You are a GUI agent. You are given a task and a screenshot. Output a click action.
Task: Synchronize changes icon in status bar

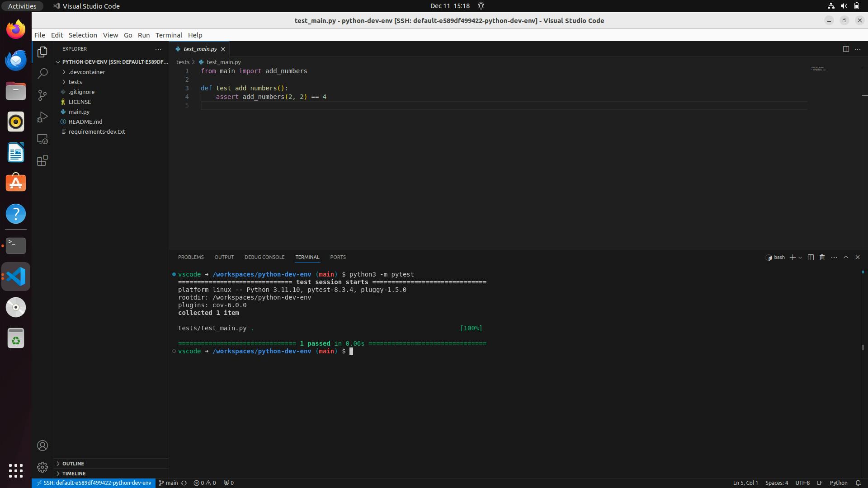coord(184,483)
